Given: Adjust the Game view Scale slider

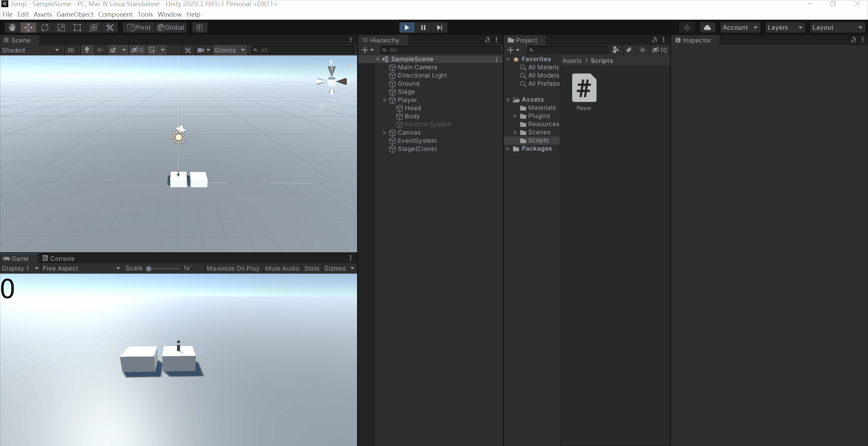Looking at the screenshot, I should 149,269.
